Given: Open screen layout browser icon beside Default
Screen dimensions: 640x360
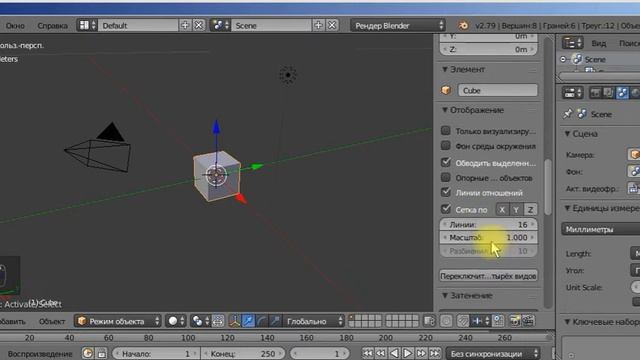Looking at the screenshot, I should [x=87, y=25].
